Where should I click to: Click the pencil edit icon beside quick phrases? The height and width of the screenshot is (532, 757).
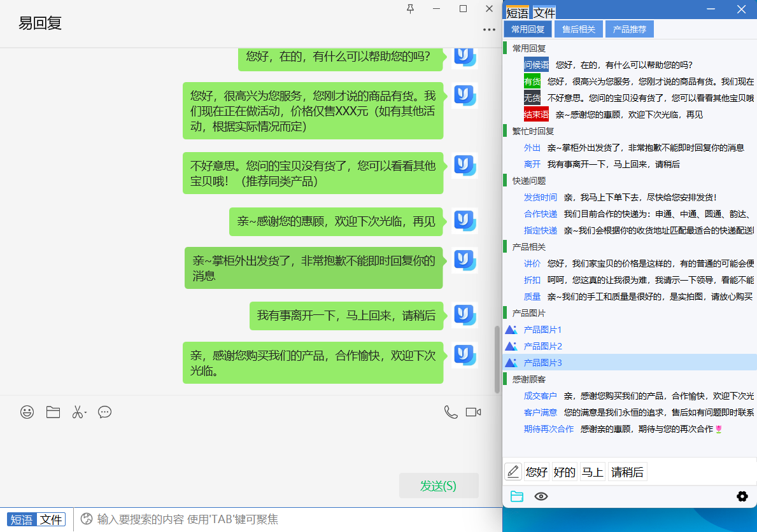[513, 471]
